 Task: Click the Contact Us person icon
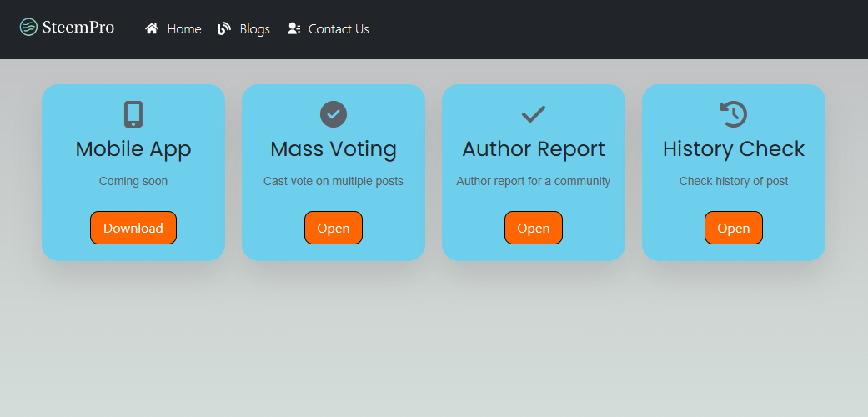tap(294, 28)
